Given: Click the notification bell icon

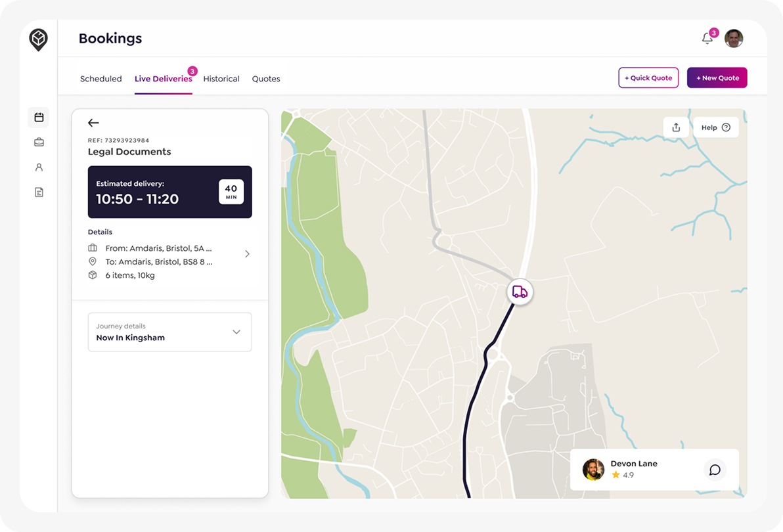Looking at the screenshot, I should [707, 39].
